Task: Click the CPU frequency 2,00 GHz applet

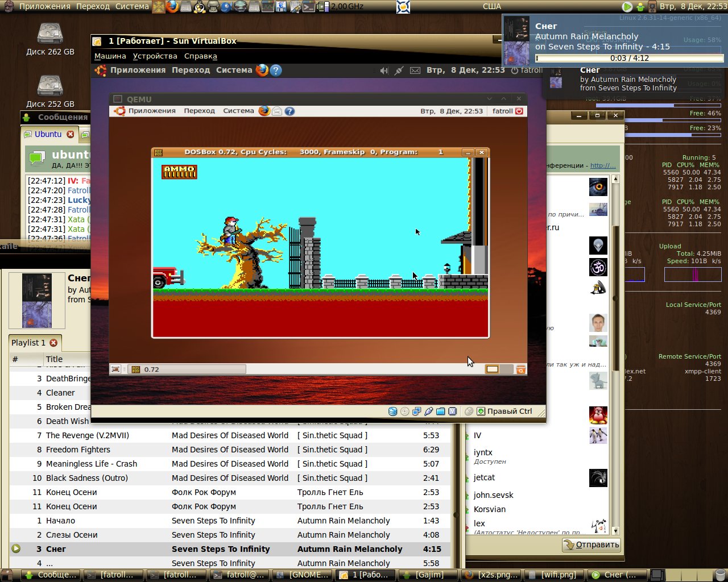Action: point(340,7)
